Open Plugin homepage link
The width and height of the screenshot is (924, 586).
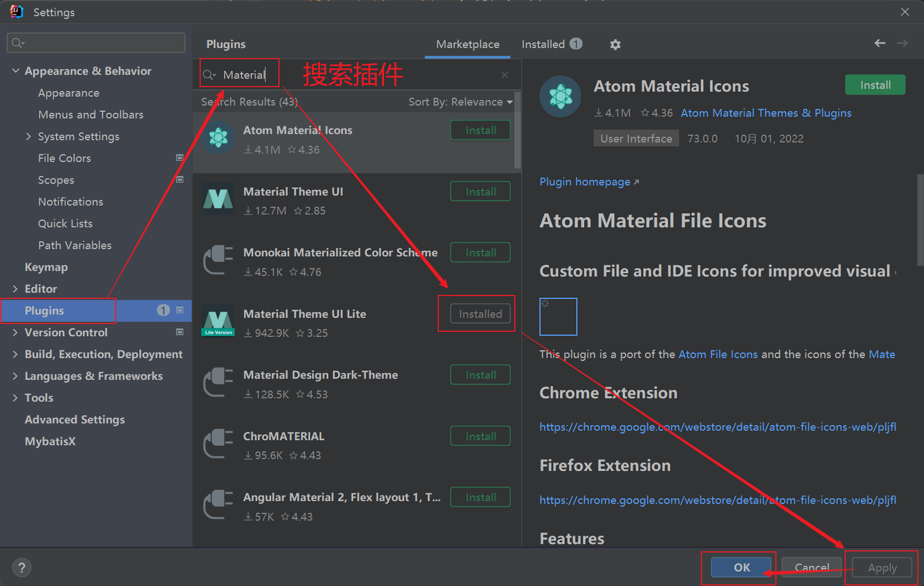(589, 182)
